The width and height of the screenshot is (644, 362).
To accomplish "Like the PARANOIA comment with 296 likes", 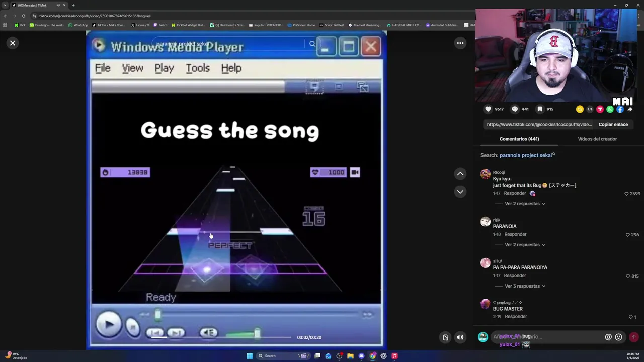I will pos(627,235).
